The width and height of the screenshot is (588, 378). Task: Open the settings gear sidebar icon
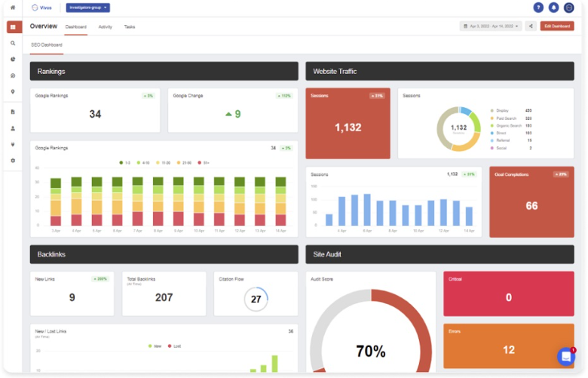(x=13, y=161)
